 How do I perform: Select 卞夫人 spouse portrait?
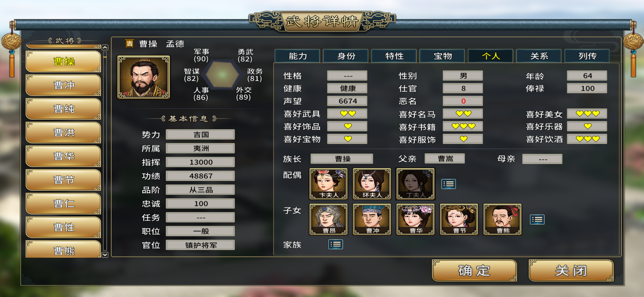pos(328,184)
